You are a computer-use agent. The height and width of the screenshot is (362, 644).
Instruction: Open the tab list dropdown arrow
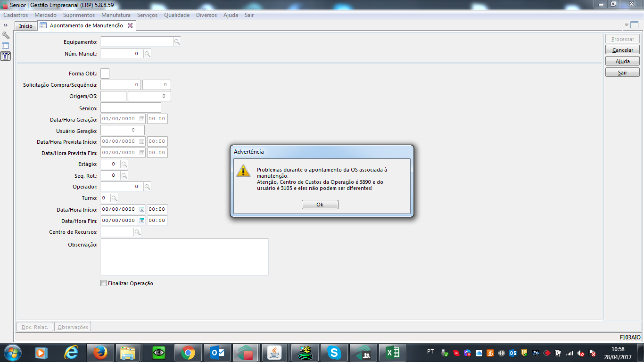tap(627, 25)
